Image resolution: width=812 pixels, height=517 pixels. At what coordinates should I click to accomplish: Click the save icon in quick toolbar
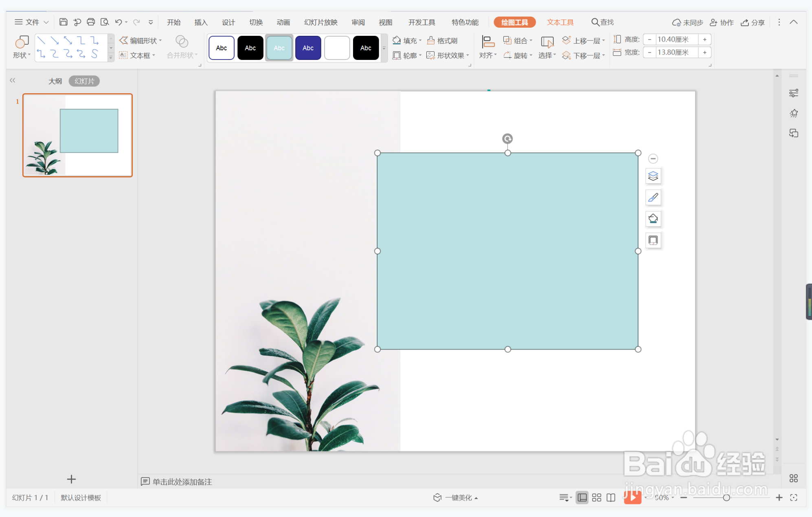[63, 22]
